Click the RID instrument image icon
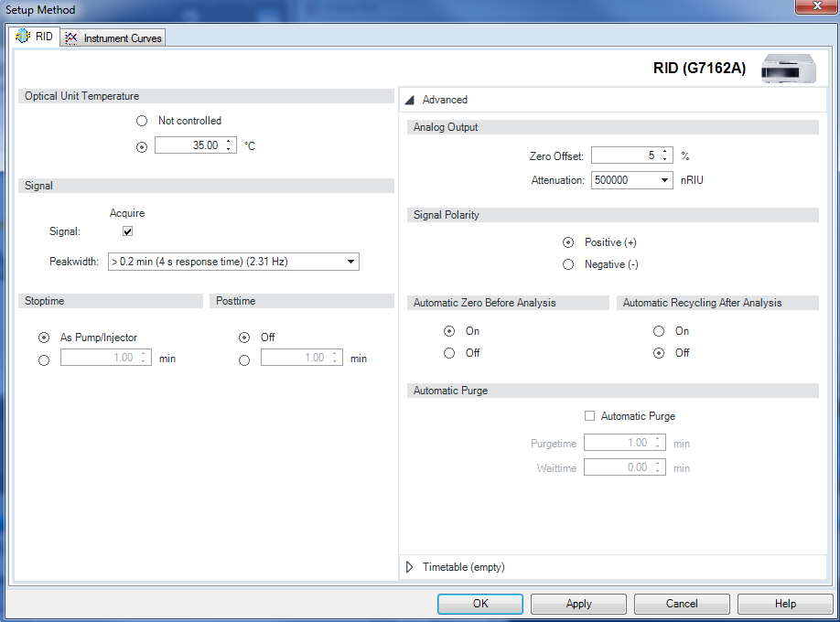 (x=788, y=68)
